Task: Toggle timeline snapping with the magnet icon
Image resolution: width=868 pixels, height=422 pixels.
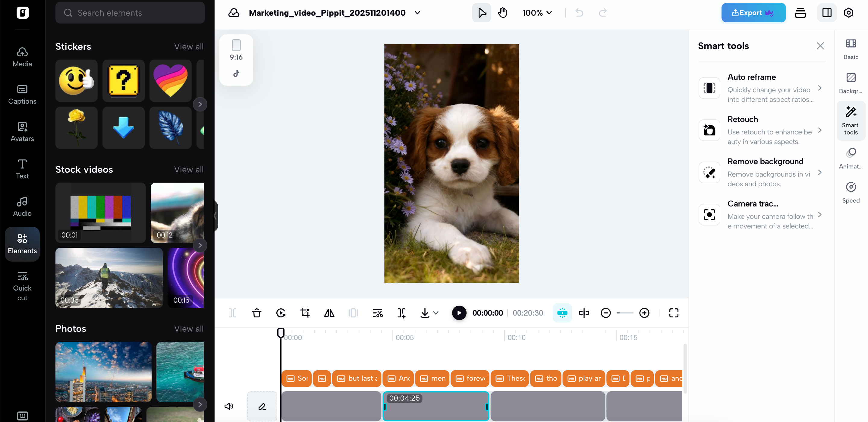Action: pos(562,313)
